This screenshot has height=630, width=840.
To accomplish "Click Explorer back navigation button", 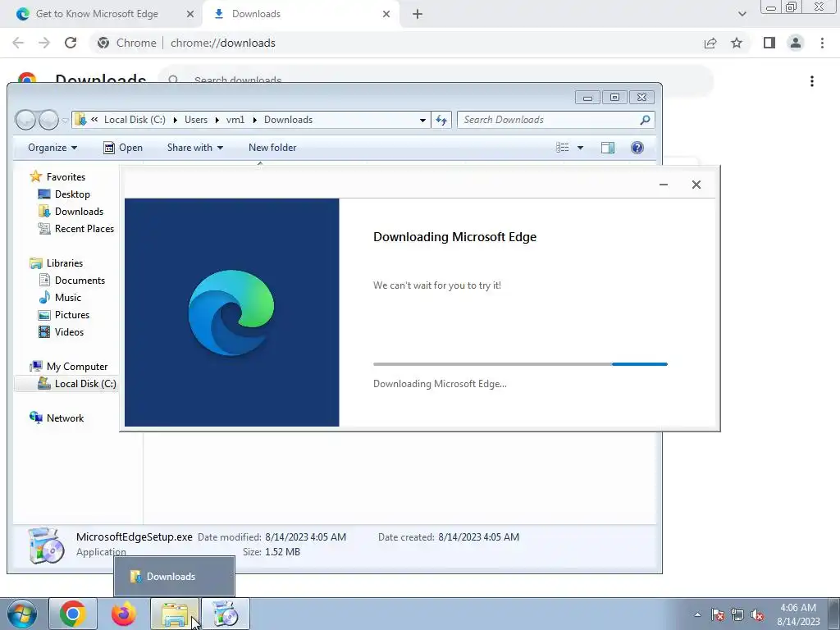I will (25, 120).
